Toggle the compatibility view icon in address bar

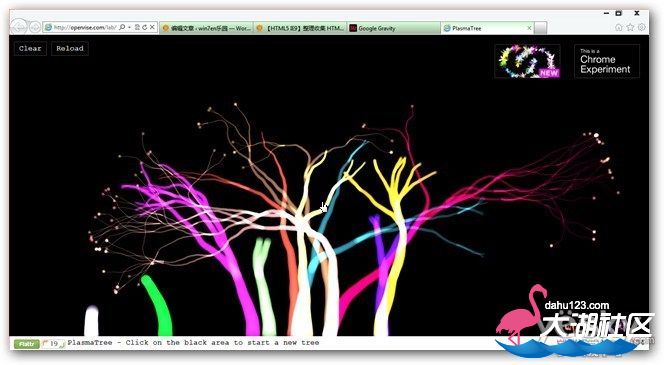tap(137, 28)
